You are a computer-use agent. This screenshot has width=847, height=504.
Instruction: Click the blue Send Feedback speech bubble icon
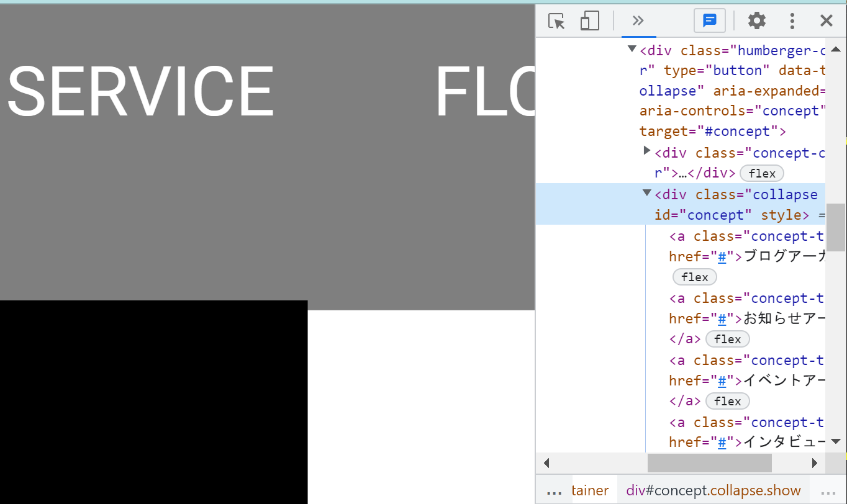709,20
